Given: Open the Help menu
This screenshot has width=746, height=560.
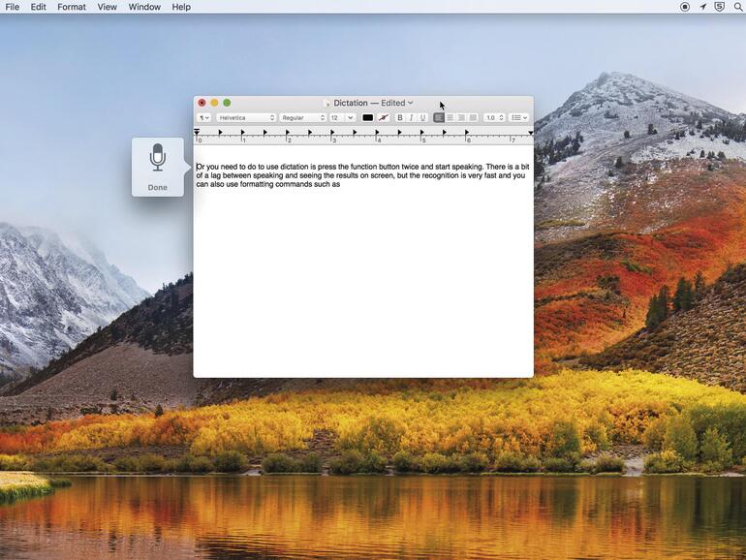Looking at the screenshot, I should coord(181,7).
